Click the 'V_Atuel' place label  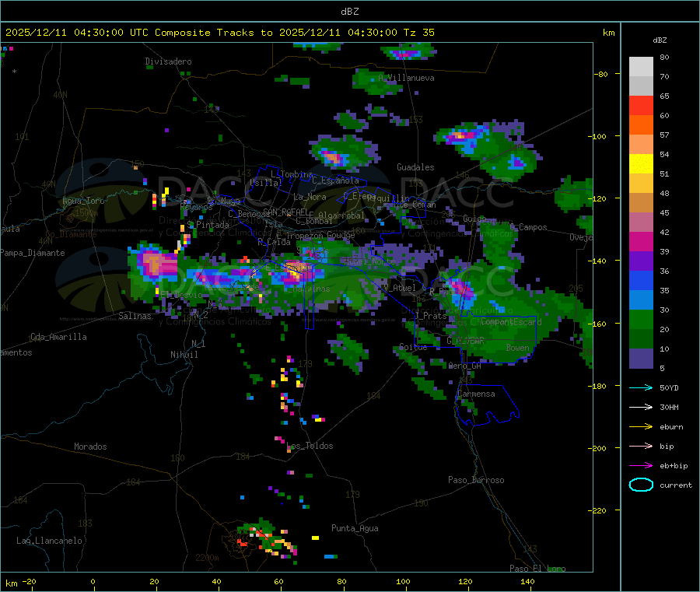tap(399, 288)
